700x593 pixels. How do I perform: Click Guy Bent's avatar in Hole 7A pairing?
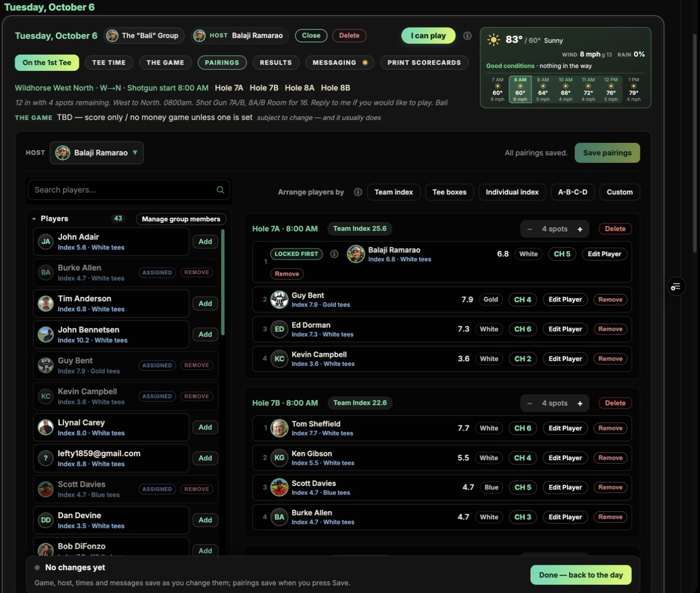click(280, 299)
